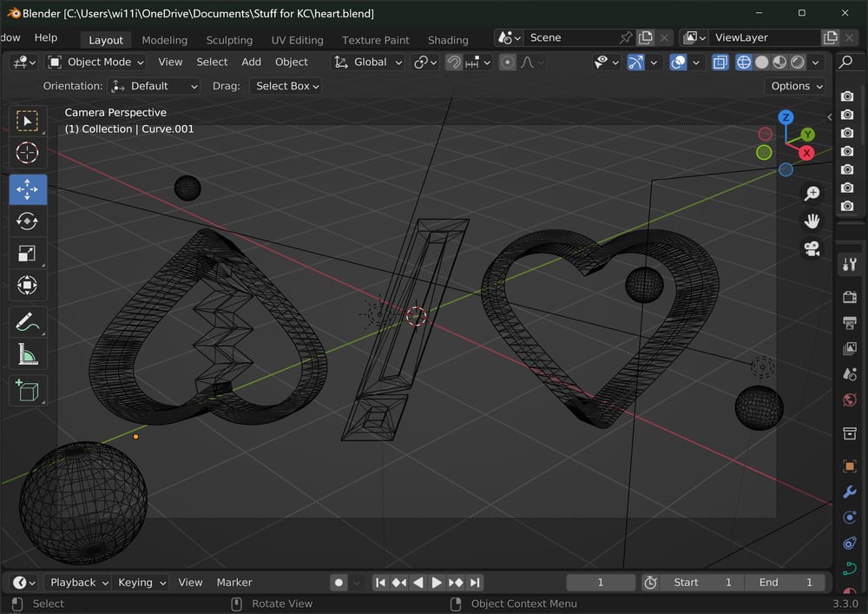This screenshot has height=614, width=868.
Task: Switch to the Modeling workspace tab
Action: (164, 40)
